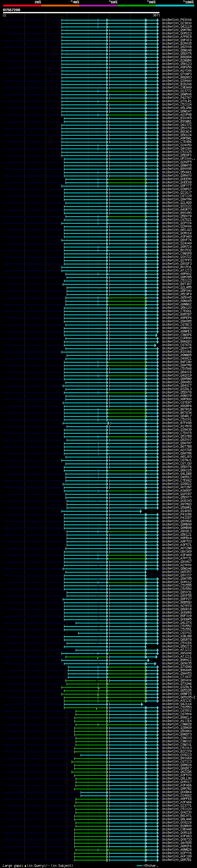Screen dimensions: 197x868
Task: Select hit UniRef100_Q9M7B0
Action: point(177,30)
